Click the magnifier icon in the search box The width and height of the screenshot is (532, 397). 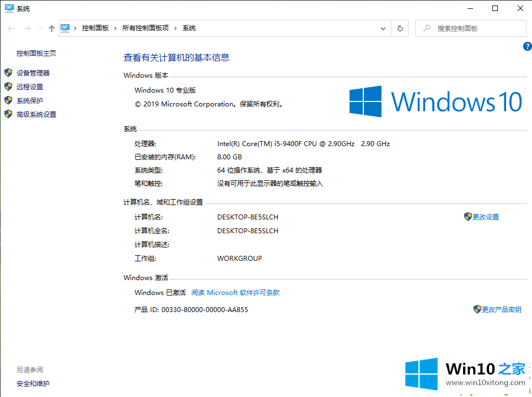427,28
